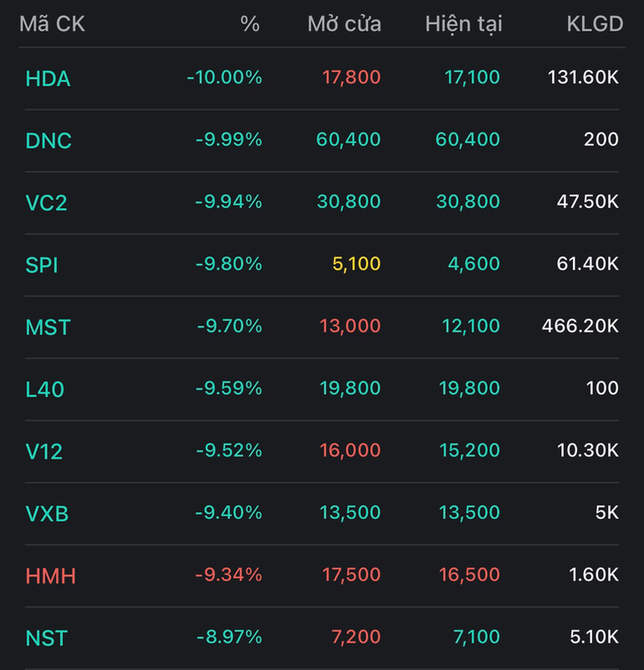
Task: Sort by the Mã CK column header
Action: pos(52,24)
